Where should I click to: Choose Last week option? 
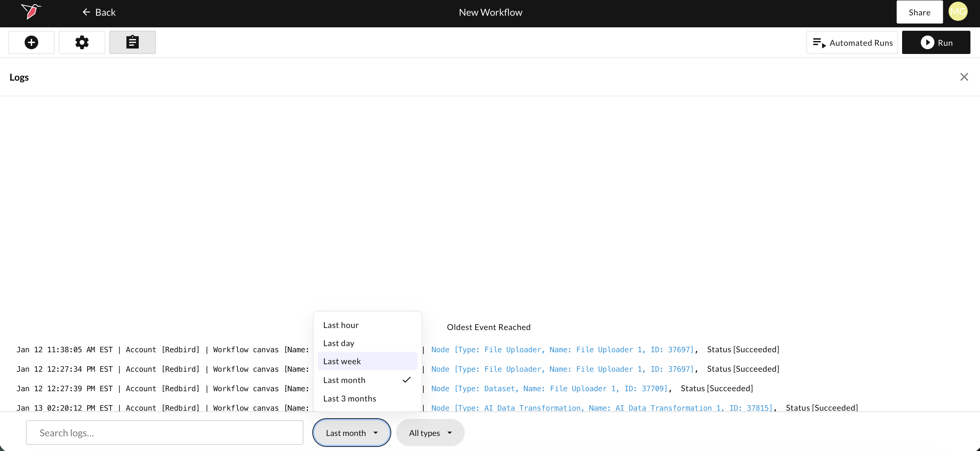point(342,361)
